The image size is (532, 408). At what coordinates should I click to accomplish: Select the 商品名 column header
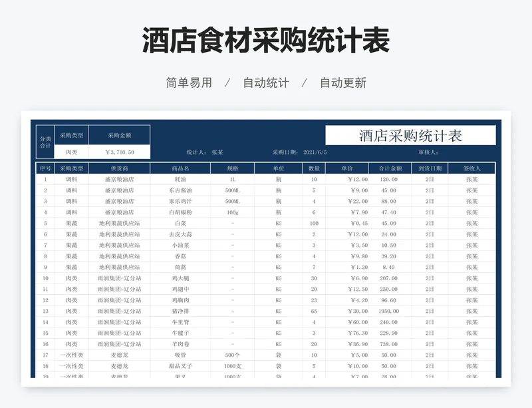pyautogui.click(x=180, y=168)
